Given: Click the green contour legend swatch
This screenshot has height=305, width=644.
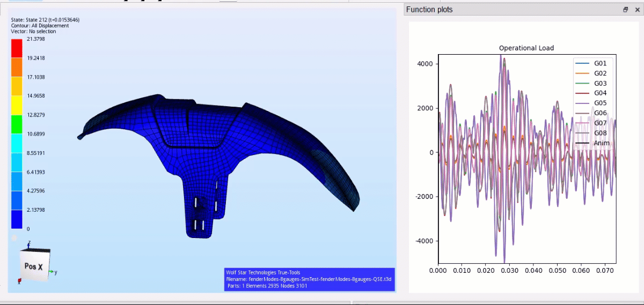Looking at the screenshot, I should click(17, 124).
